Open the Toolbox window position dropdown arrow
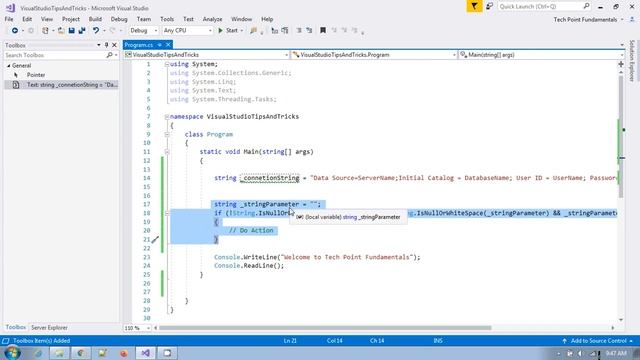The height and width of the screenshot is (360, 640). [98, 45]
